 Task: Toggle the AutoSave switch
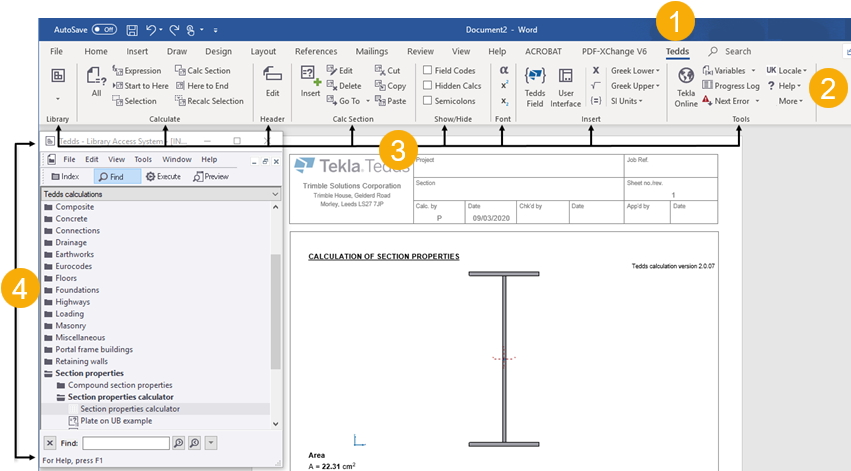104,30
